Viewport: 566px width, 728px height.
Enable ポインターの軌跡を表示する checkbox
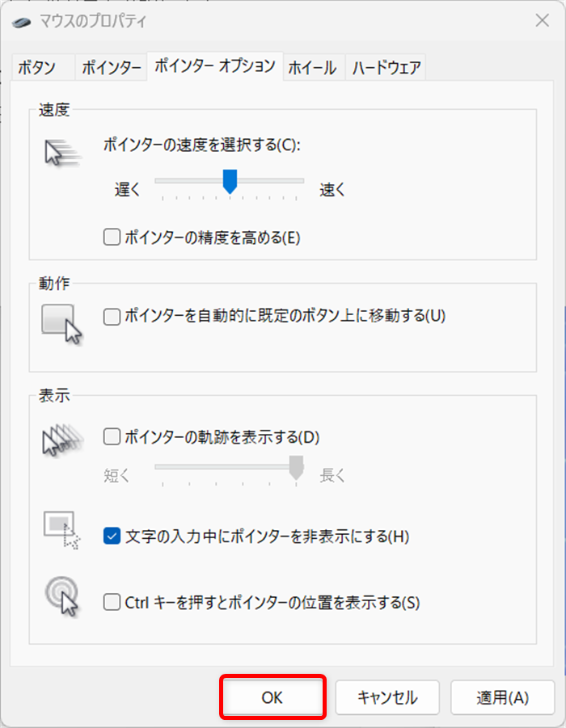pos(111,437)
